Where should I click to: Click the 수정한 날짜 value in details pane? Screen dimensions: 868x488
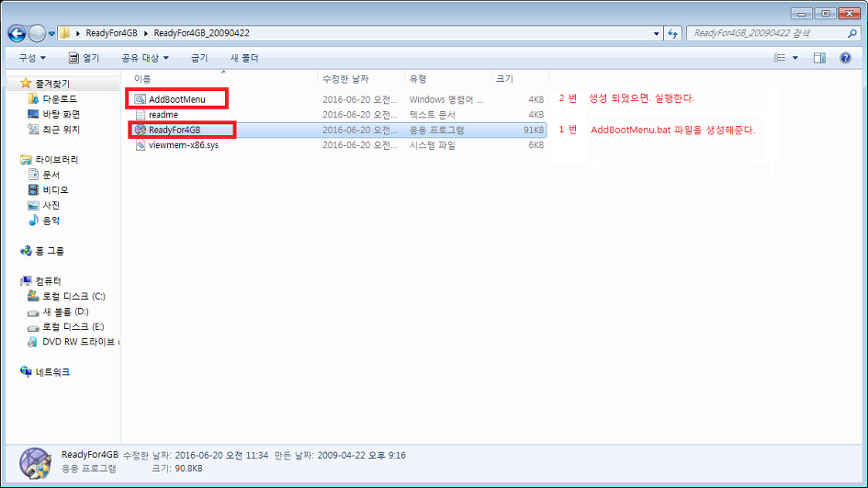[x=221, y=455]
